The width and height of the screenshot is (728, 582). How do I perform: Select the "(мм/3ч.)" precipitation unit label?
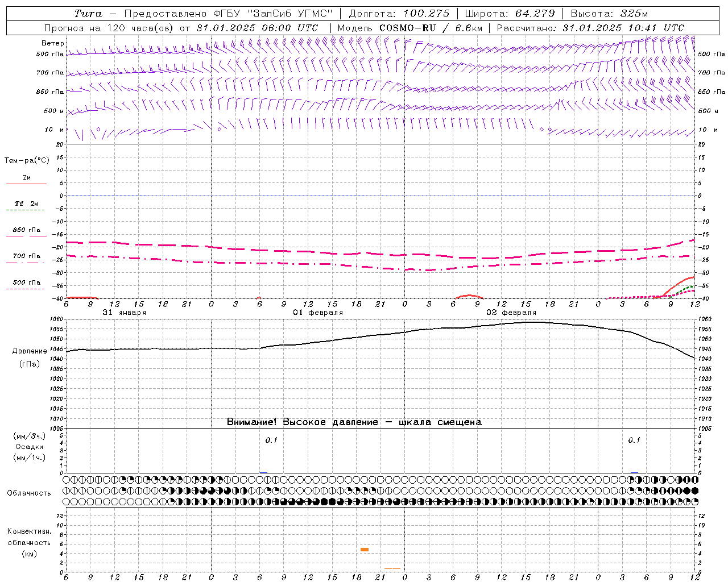pos(30,436)
